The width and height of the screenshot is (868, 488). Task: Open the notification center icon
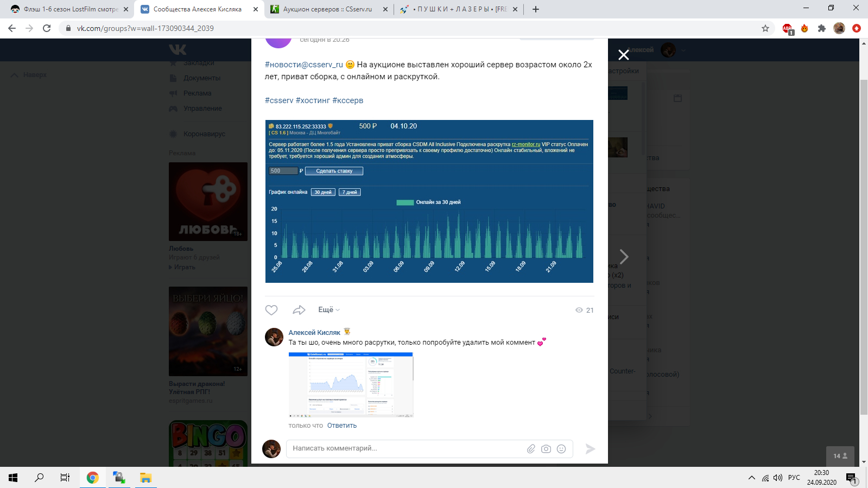[851, 478]
